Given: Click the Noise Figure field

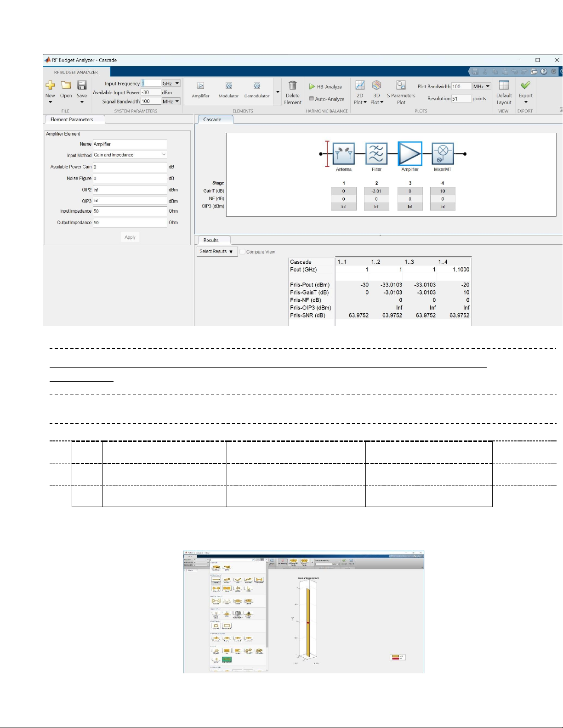Looking at the screenshot, I should (130, 178).
